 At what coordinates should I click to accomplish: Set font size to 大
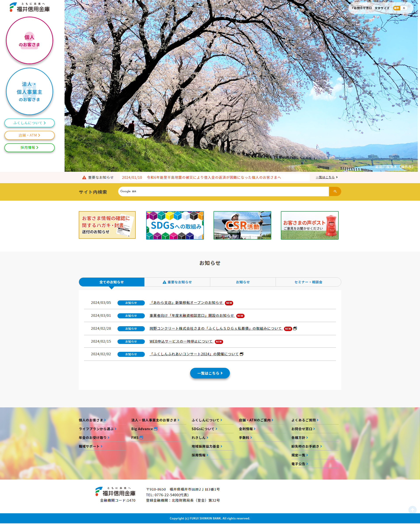(404, 8)
